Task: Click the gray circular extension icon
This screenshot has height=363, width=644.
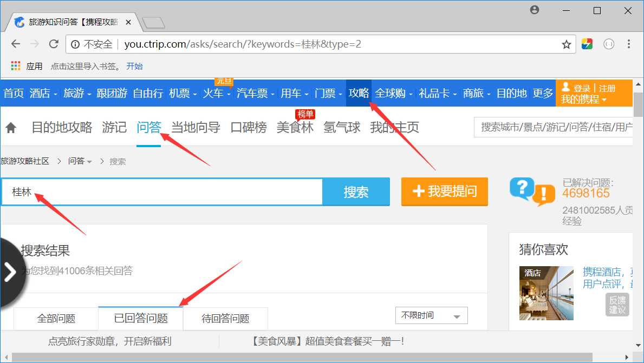Action: (x=609, y=44)
